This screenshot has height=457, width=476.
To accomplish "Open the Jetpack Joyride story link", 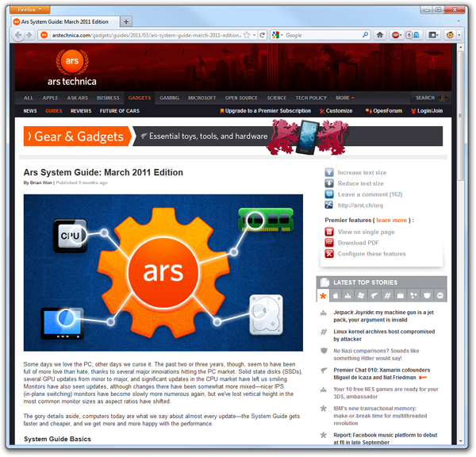I will coord(384,316).
